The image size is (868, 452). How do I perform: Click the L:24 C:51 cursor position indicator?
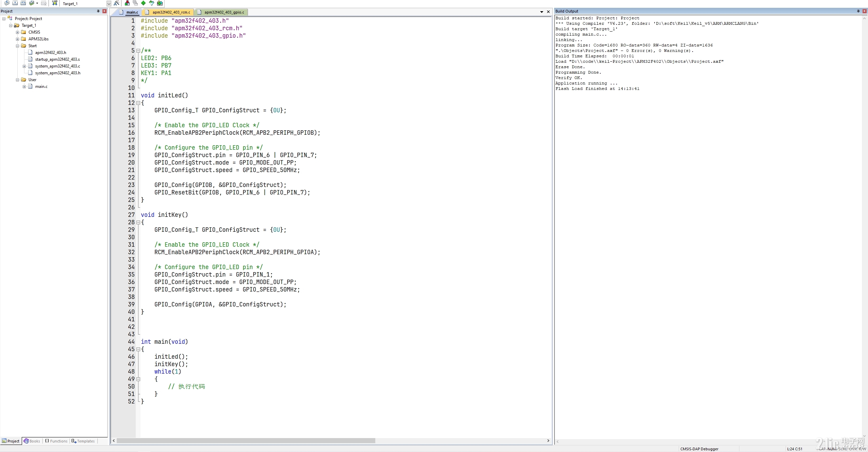795,449
